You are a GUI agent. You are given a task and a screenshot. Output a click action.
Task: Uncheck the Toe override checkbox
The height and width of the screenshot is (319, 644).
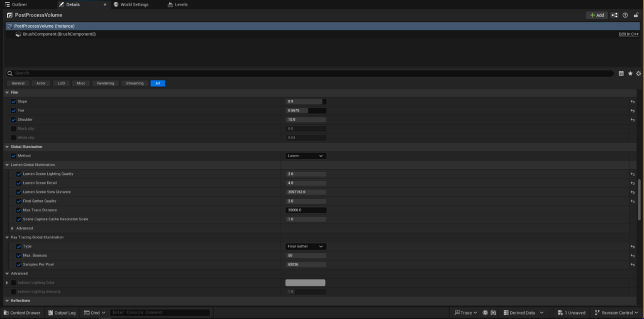click(13, 111)
